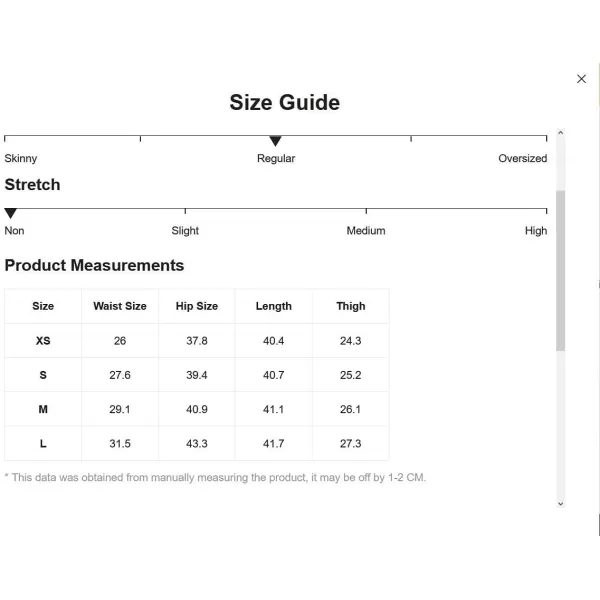Click the scrollbar down arrow

(561, 504)
